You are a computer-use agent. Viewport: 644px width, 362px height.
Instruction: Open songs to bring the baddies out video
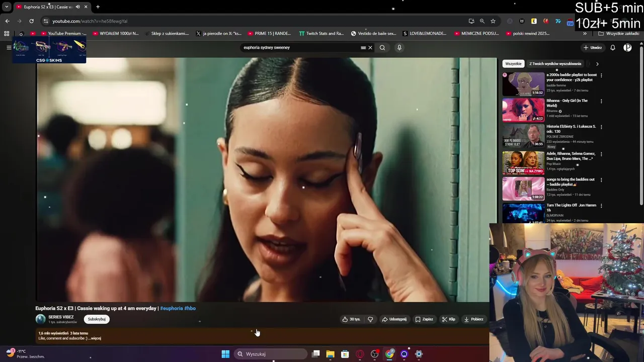coord(571,182)
